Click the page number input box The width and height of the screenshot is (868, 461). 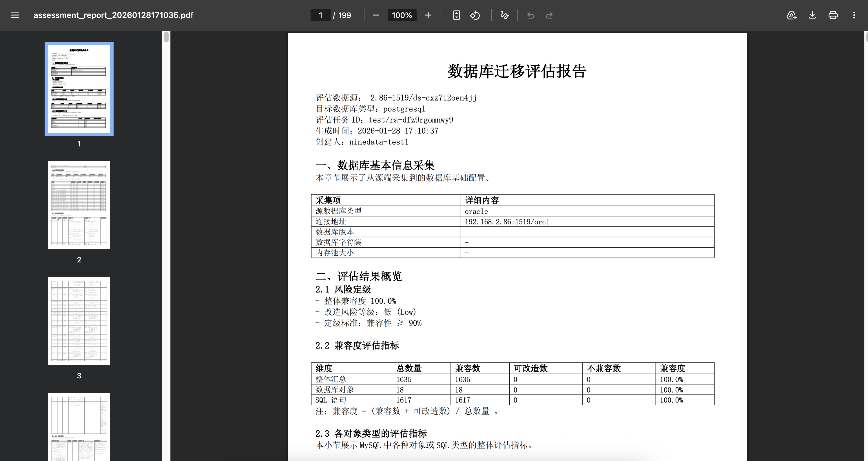coord(320,15)
